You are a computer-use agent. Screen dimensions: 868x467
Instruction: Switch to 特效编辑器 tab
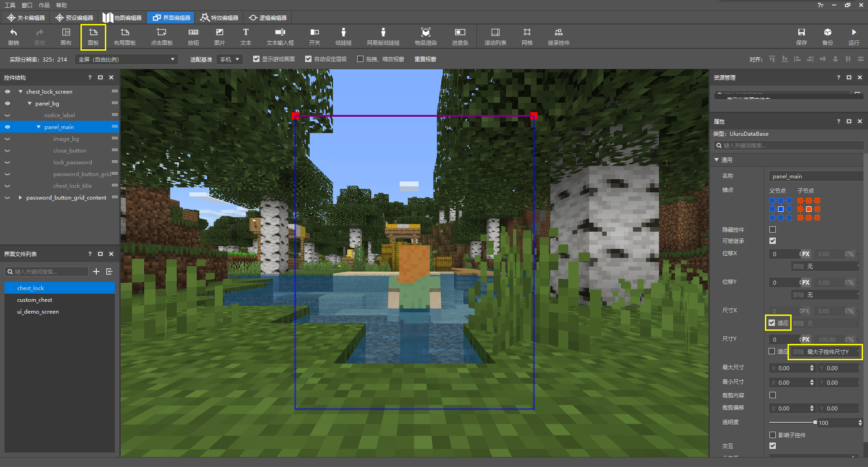tap(219, 18)
